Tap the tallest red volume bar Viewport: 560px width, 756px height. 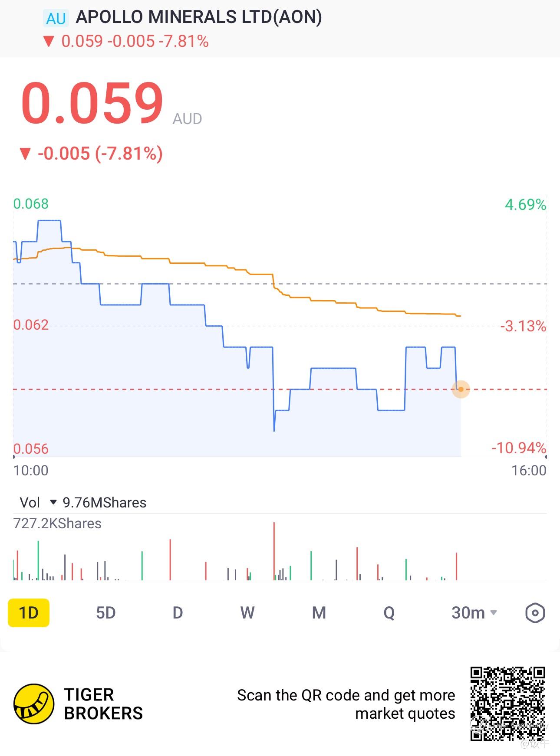tap(274, 551)
